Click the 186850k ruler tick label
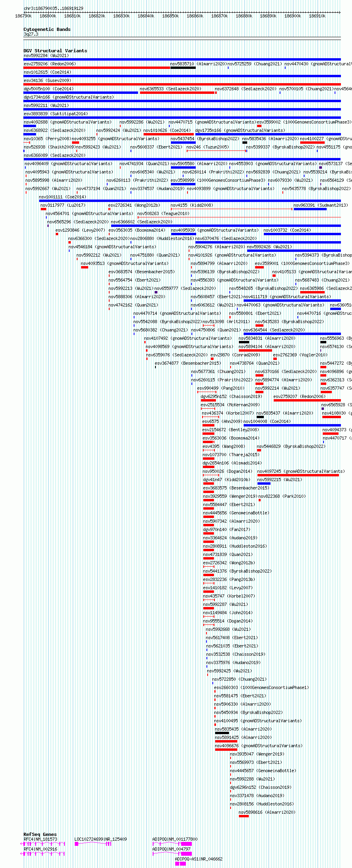352x868 pixels. tap(170, 16)
